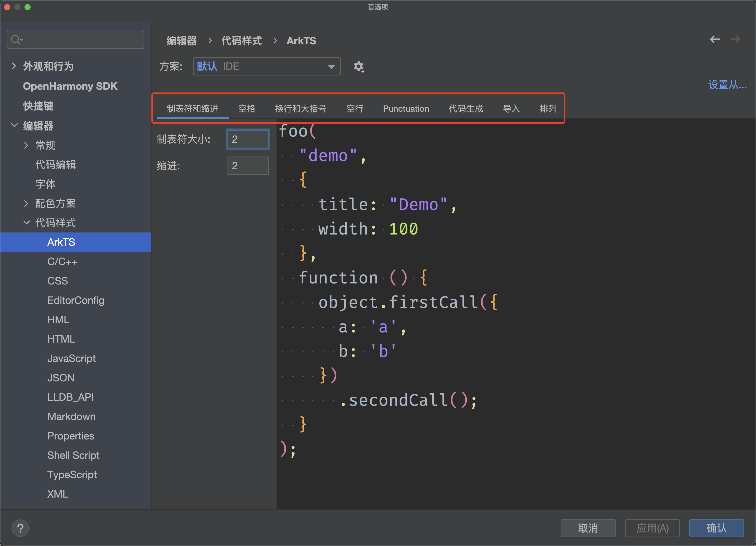
Task: Select the 快捷键 settings item
Action: (38, 106)
